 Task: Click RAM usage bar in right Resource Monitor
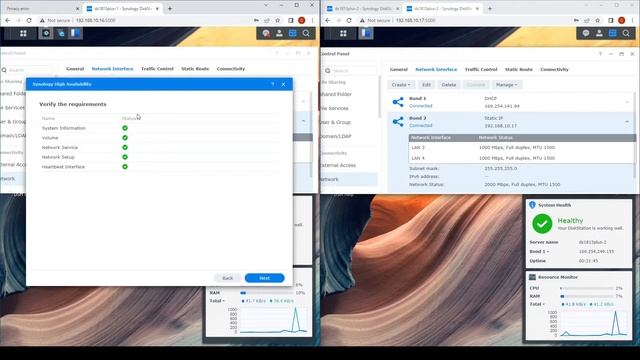[587, 296]
